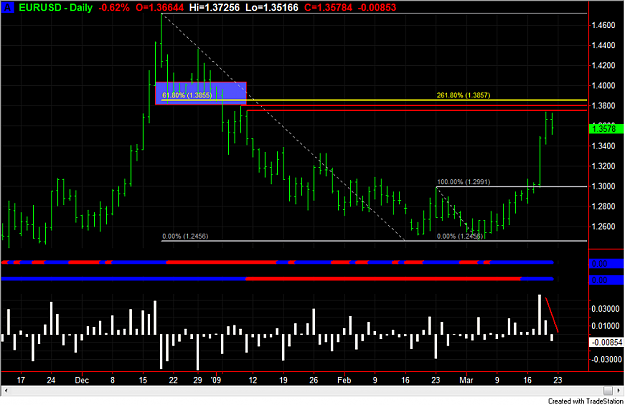Click the 'Dec' date axis label
This screenshot has width=625, height=405.
82,380
